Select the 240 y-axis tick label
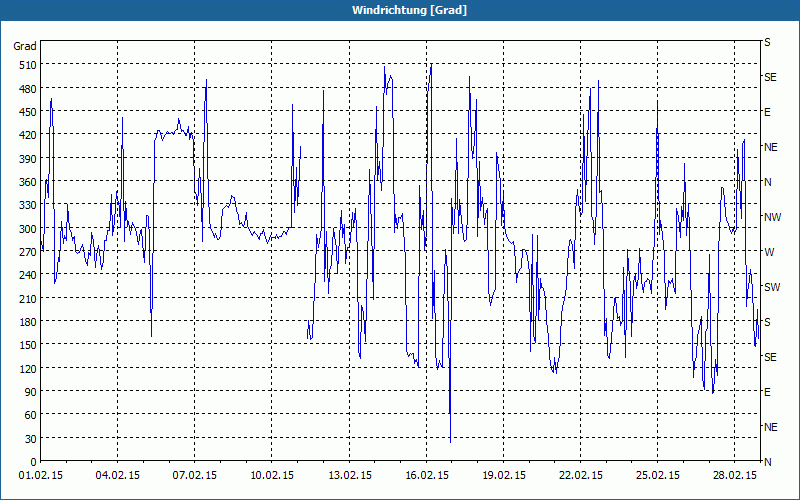 28,275
